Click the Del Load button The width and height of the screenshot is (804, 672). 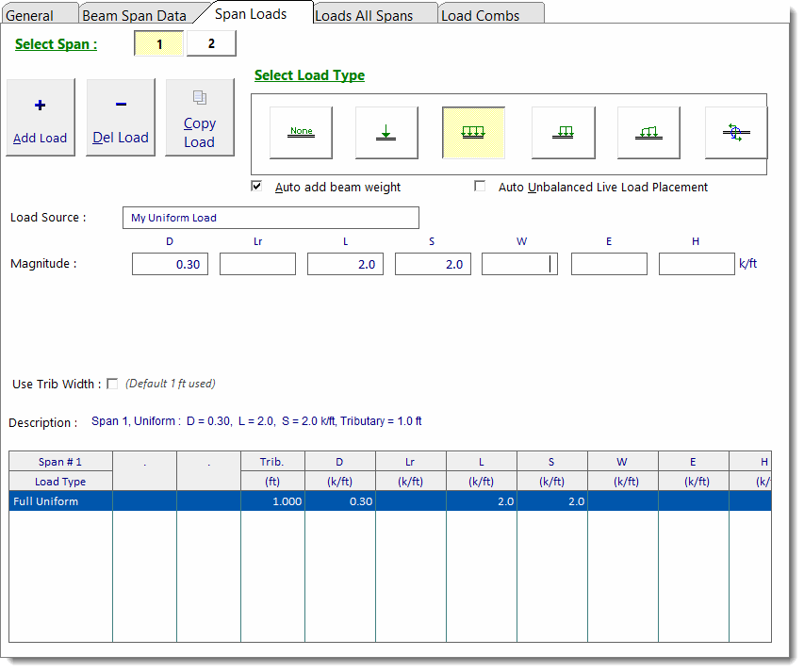121,118
